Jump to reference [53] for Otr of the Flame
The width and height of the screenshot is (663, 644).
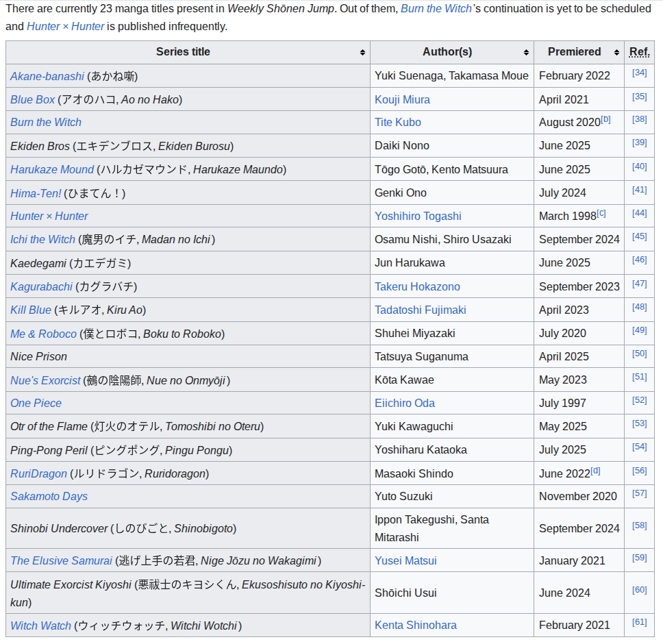pyautogui.click(x=639, y=423)
